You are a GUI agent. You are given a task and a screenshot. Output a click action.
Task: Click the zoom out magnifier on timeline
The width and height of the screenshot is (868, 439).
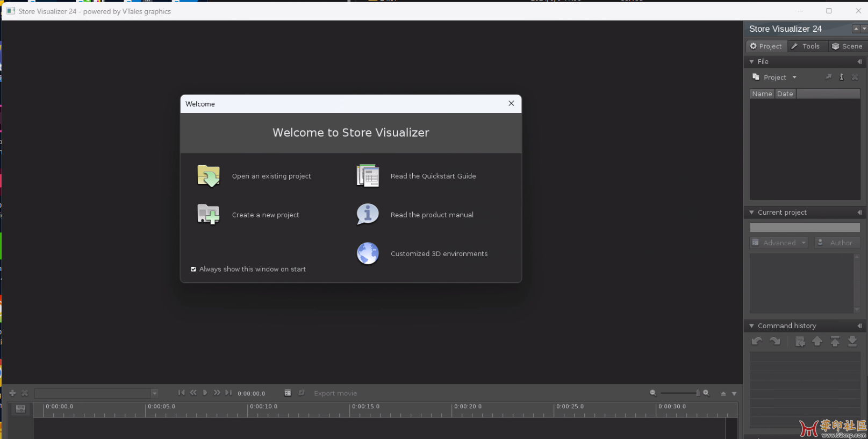[653, 393]
